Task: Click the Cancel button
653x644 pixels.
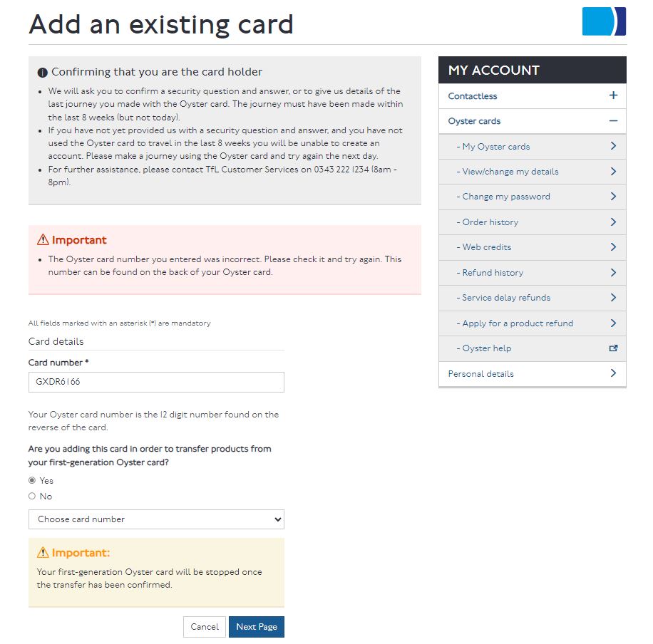Action: point(205,627)
